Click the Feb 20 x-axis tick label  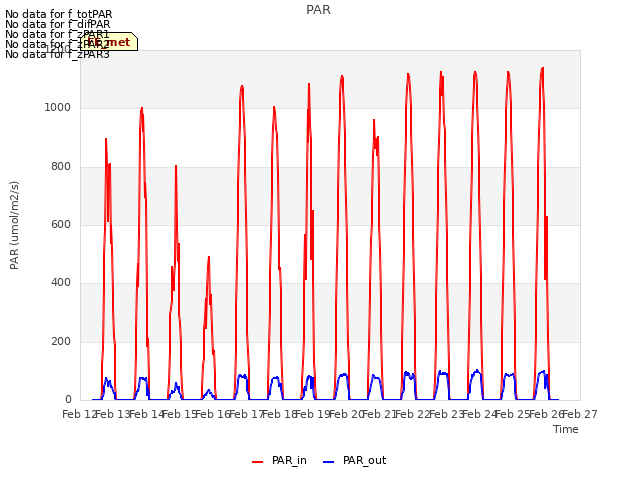coord(347,414)
